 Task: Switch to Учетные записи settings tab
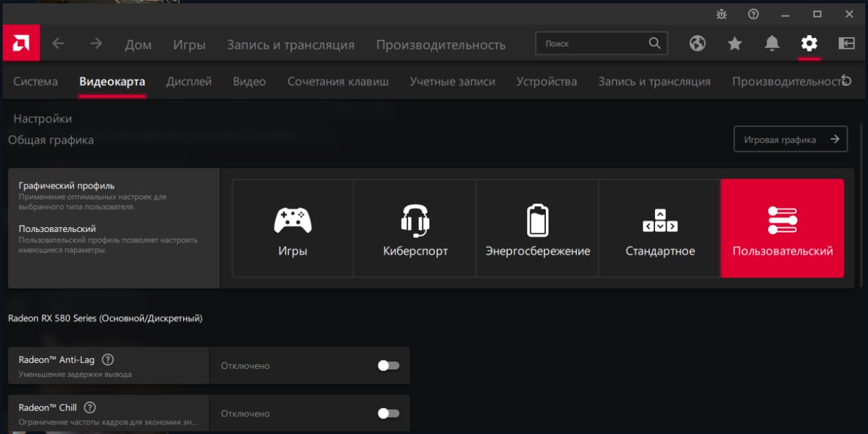452,81
